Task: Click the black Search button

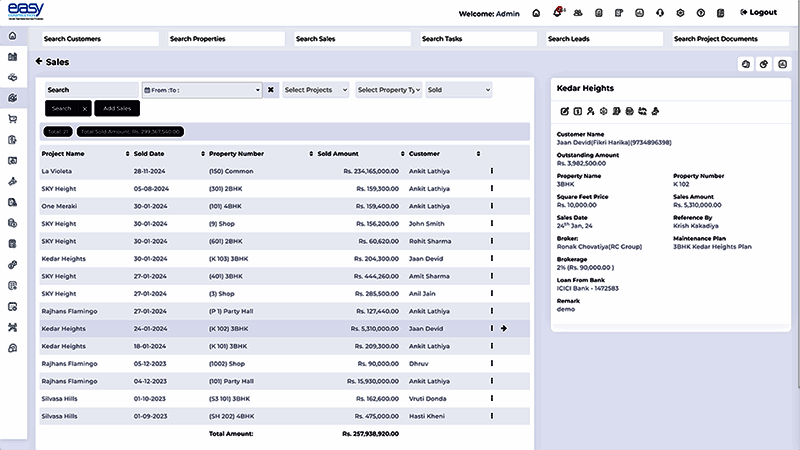Action: point(62,109)
